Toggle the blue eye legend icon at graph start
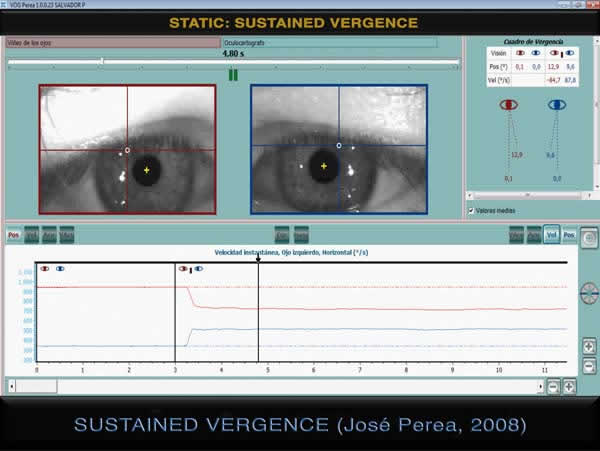Screen dimensions: 600x451 click(61, 269)
